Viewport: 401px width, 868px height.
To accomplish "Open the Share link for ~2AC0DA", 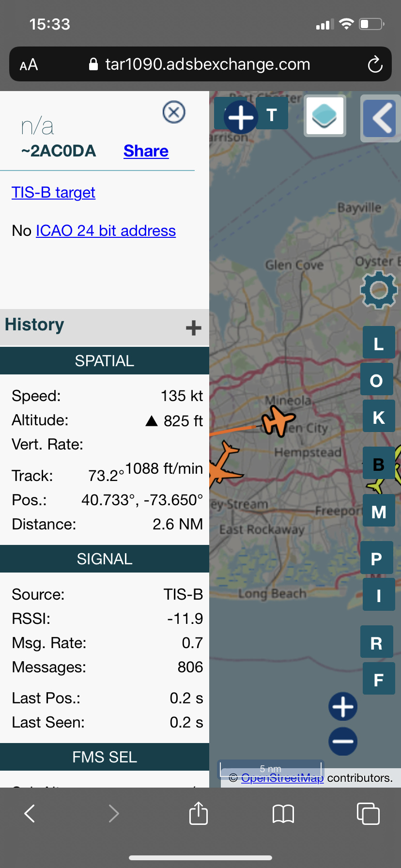I will pyautogui.click(x=146, y=151).
